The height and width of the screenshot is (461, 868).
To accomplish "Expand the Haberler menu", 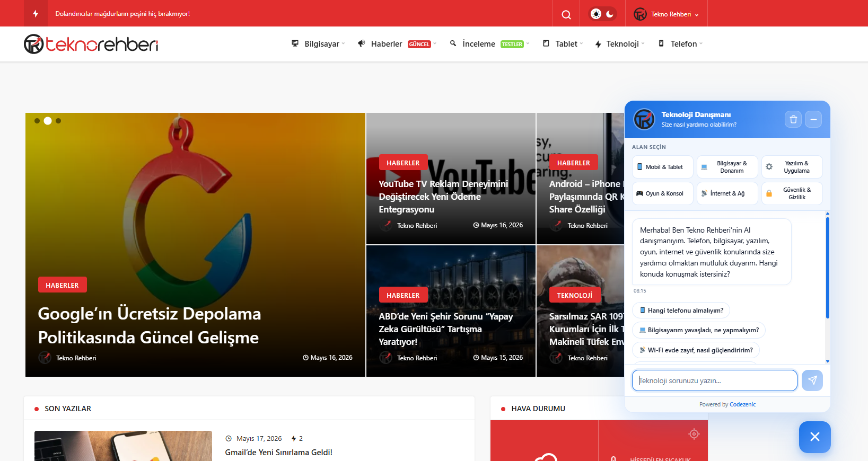I will pyautogui.click(x=397, y=44).
